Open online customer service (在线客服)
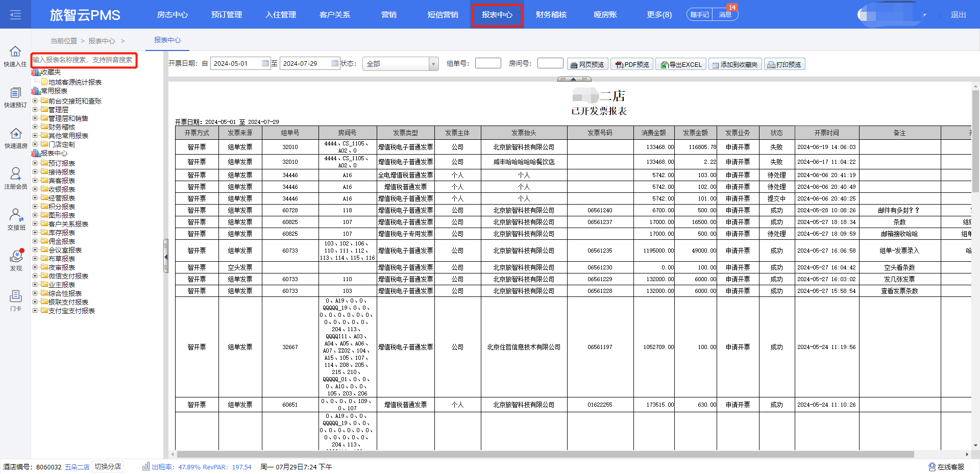The height and width of the screenshot is (474, 980). point(946,467)
